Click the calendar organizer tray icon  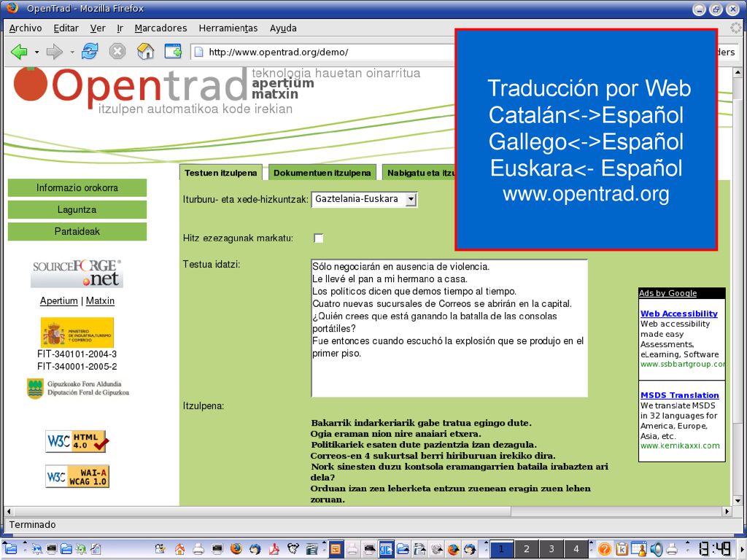tap(638, 549)
